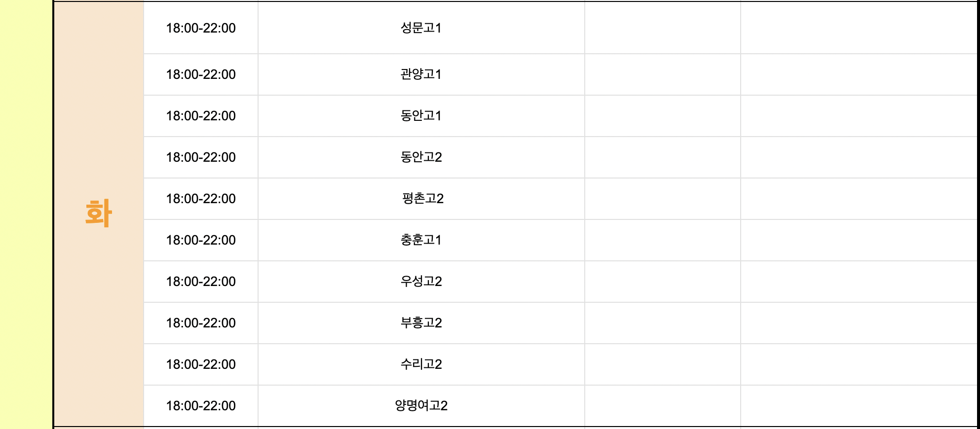Select the 부흥고2 cell
This screenshot has width=980, height=429.
point(421,323)
